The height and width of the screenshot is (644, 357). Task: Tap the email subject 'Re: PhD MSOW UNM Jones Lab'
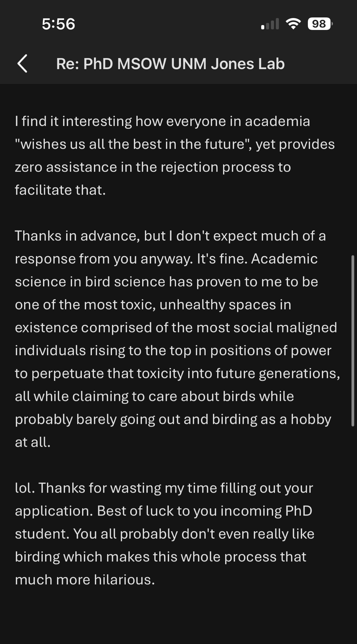coord(170,64)
